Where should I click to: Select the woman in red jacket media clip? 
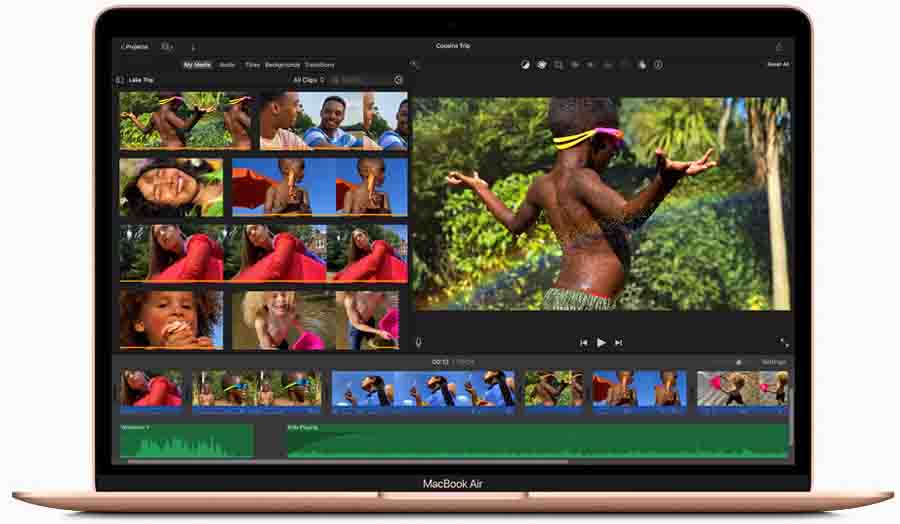click(263, 253)
